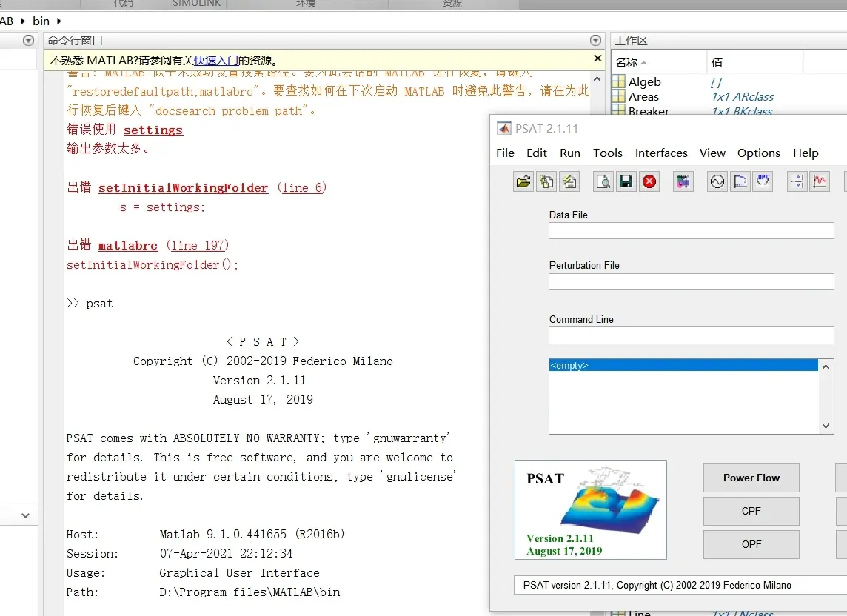Open the Help menu in PSAT
This screenshot has height=616, width=847.
(x=806, y=153)
